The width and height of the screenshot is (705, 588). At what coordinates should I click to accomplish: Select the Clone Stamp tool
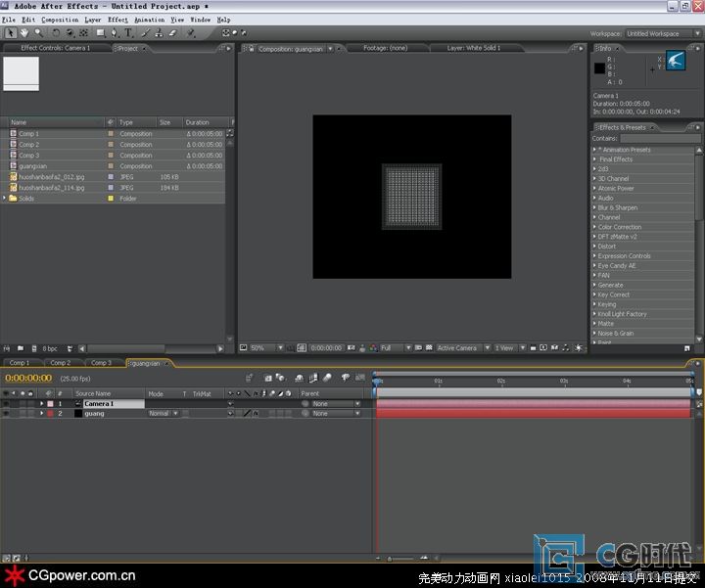160,33
